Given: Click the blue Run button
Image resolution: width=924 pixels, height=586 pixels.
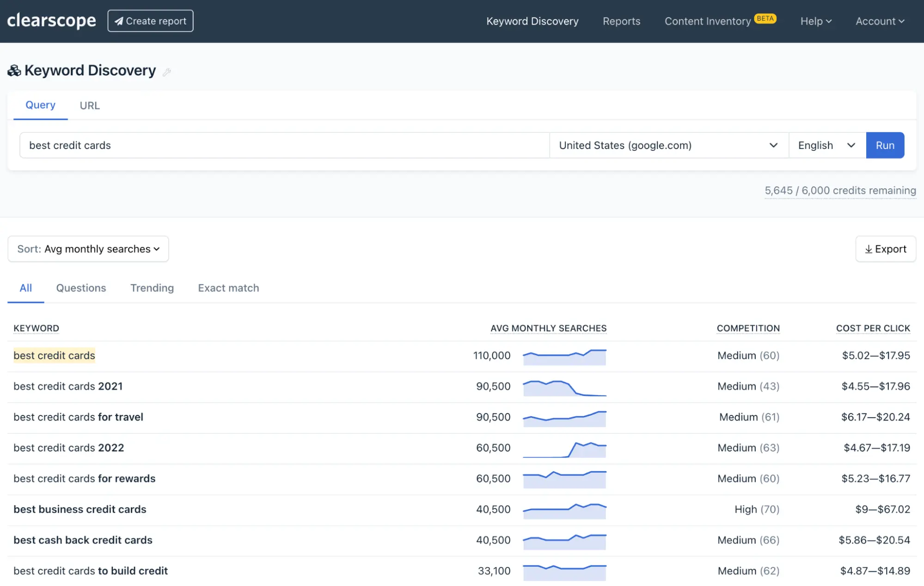Looking at the screenshot, I should pos(885,145).
